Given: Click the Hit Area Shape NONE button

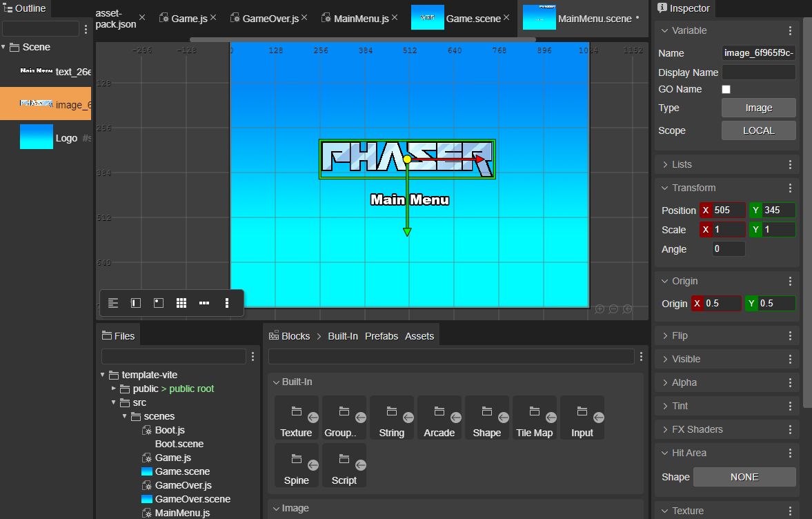Looking at the screenshot, I should [744, 477].
